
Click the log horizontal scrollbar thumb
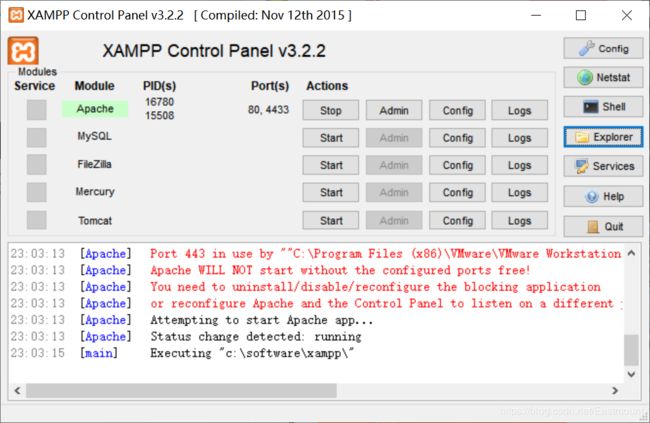pos(181,390)
